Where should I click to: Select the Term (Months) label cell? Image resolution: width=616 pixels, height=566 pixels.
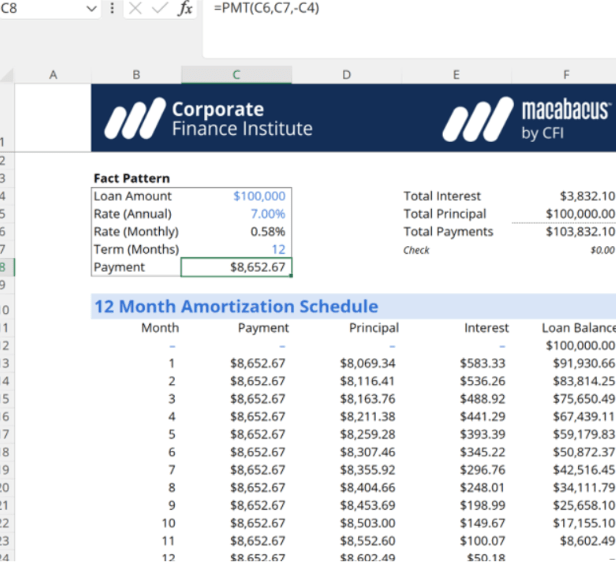coord(136,249)
